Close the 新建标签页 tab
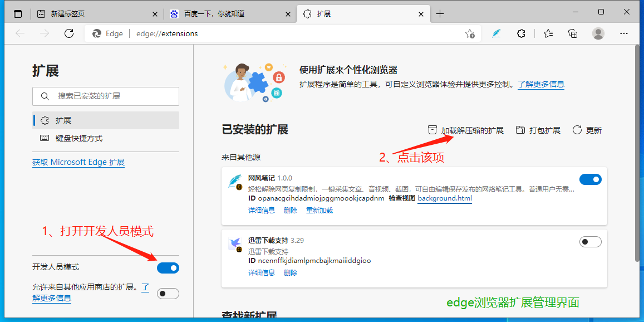 (155, 14)
